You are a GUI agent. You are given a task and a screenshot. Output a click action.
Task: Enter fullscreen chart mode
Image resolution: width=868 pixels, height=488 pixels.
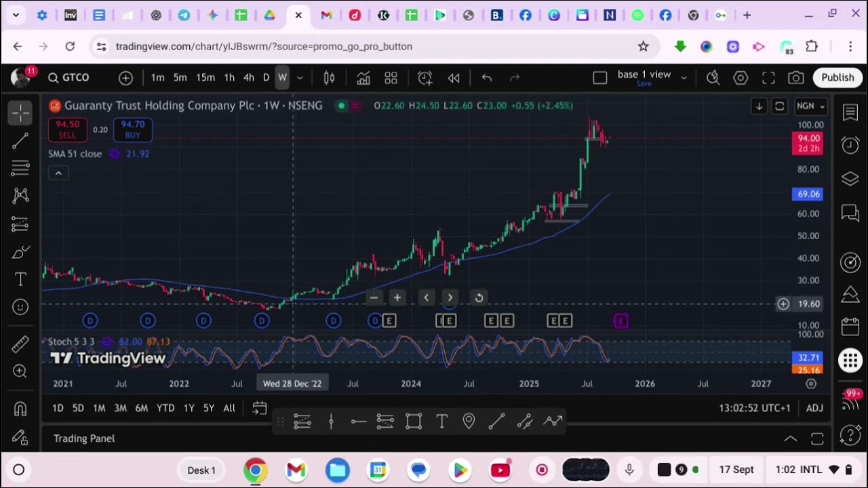pos(768,78)
